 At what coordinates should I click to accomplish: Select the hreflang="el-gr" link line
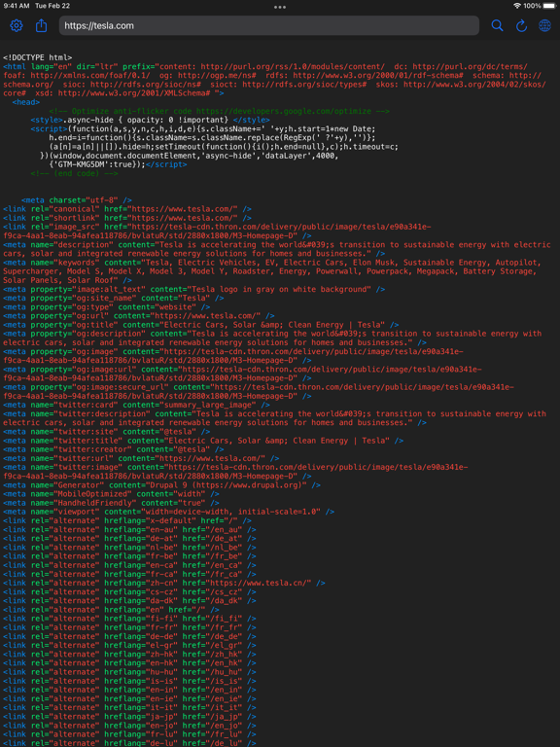[x=129, y=645]
